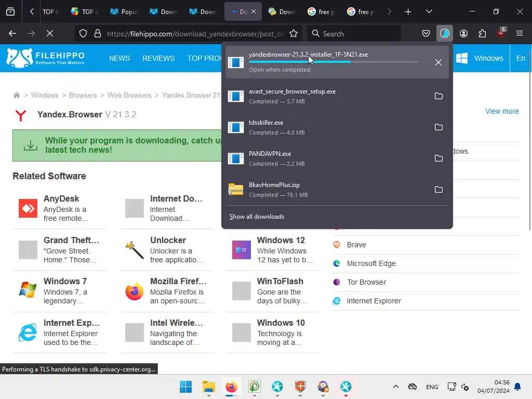Click the FileHippo logo
This screenshot has height=399, width=532.
point(46,58)
